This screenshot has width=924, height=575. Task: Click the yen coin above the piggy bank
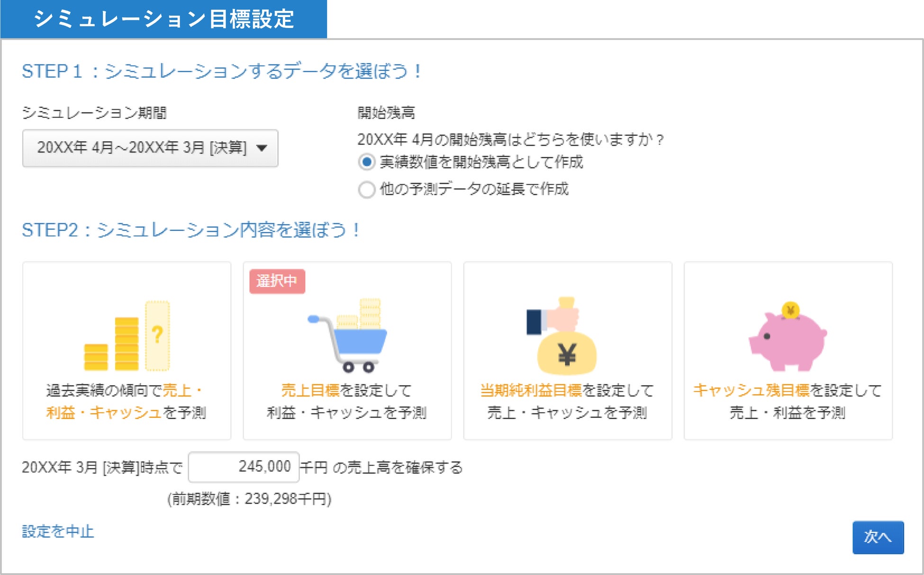click(790, 311)
